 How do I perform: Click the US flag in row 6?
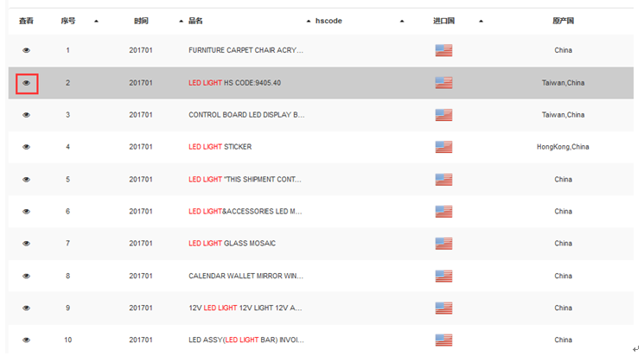pos(443,212)
